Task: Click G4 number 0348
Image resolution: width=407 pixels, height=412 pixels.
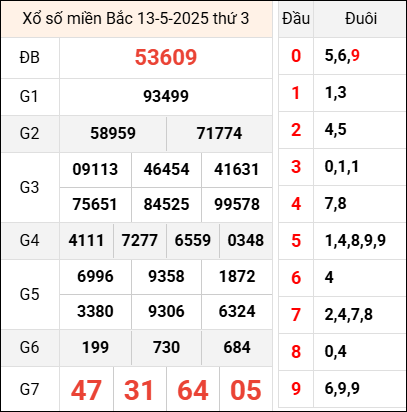Action: [x=246, y=240]
